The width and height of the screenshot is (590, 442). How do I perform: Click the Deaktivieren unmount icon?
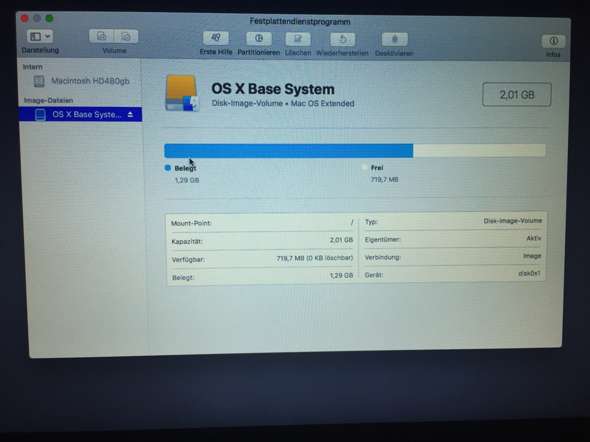tap(394, 39)
